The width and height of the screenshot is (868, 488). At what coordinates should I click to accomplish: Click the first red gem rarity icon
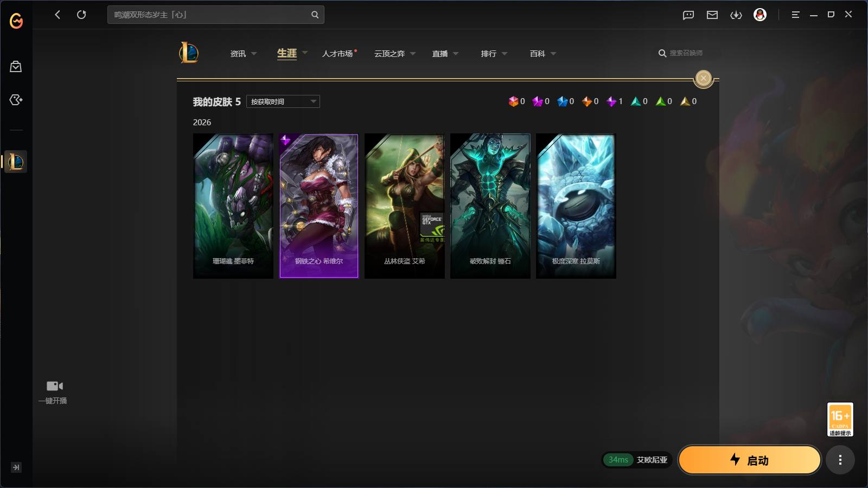tap(513, 101)
